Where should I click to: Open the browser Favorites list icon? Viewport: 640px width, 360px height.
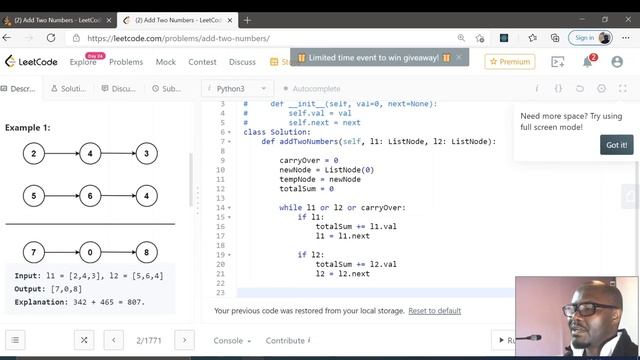(532, 38)
